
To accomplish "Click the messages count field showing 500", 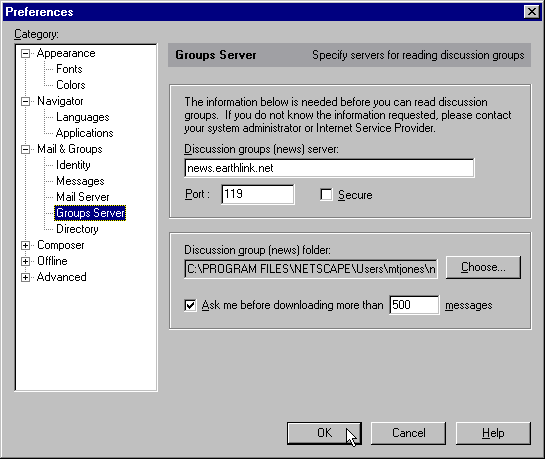I will click(414, 305).
